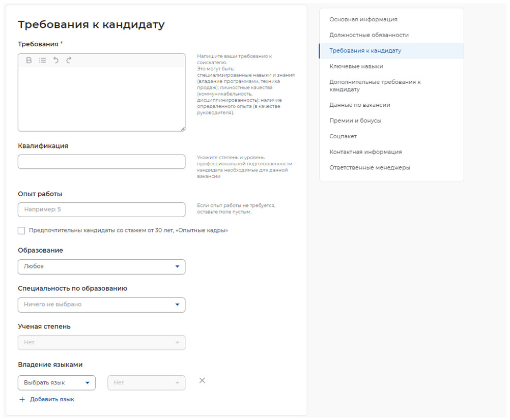Open the Образование dropdown showing Любое
The height and width of the screenshot is (420, 510).
pos(101,266)
